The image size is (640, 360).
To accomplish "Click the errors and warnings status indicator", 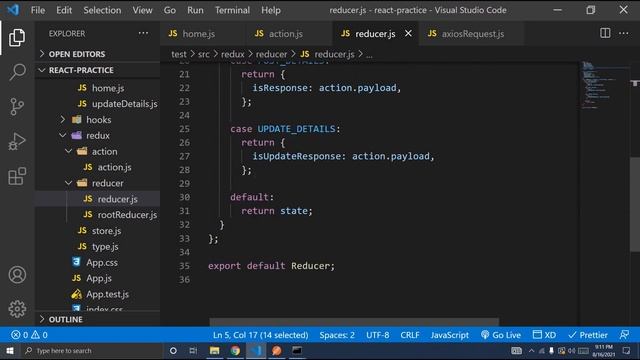I will 29,335.
